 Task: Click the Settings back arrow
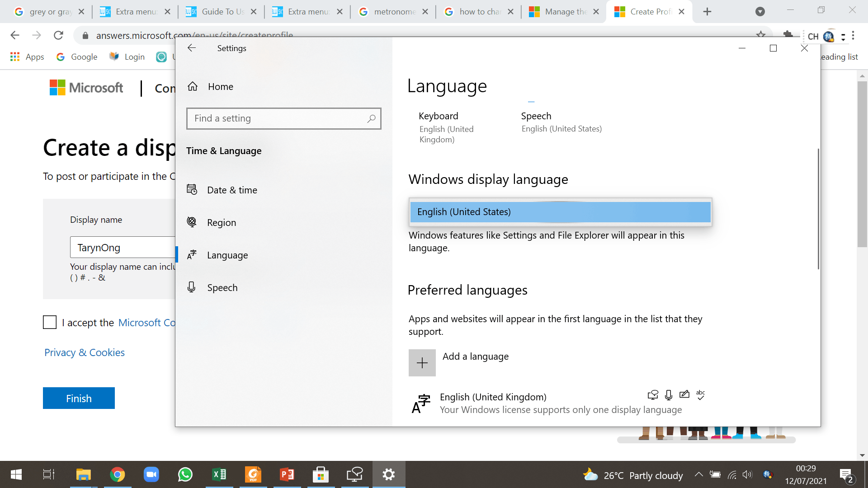[192, 48]
